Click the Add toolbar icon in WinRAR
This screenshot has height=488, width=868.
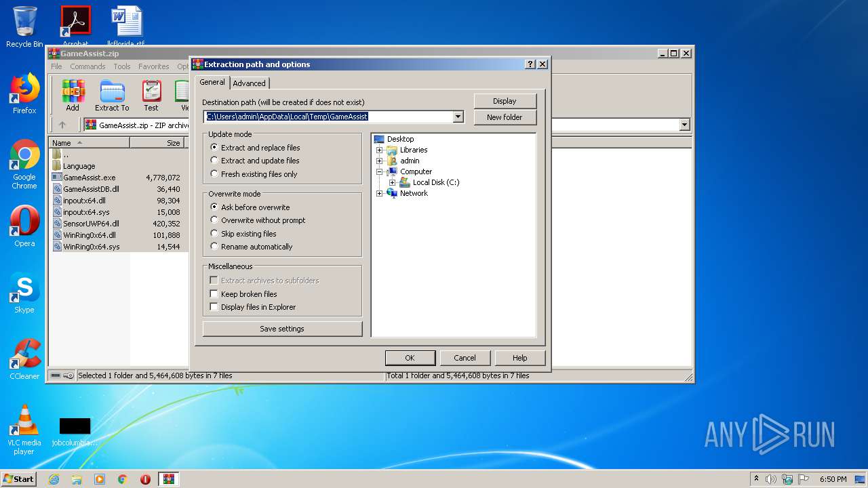coord(73,96)
